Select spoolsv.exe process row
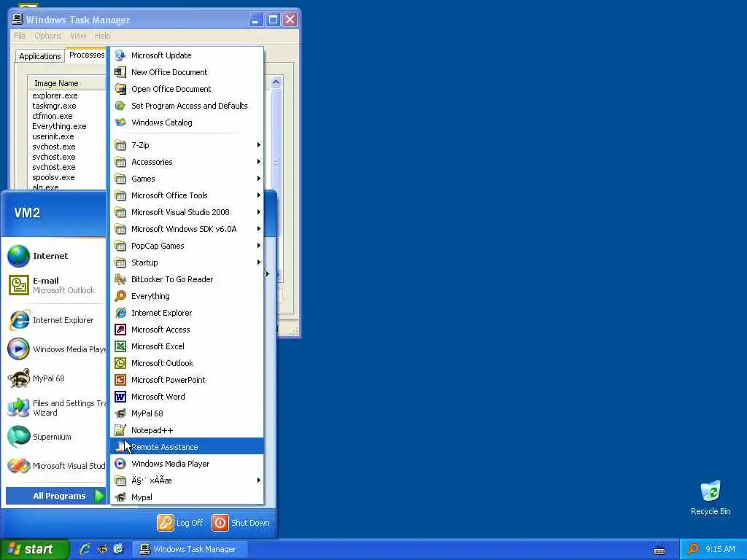Image resolution: width=747 pixels, height=560 pixels. tap(53, 177)
